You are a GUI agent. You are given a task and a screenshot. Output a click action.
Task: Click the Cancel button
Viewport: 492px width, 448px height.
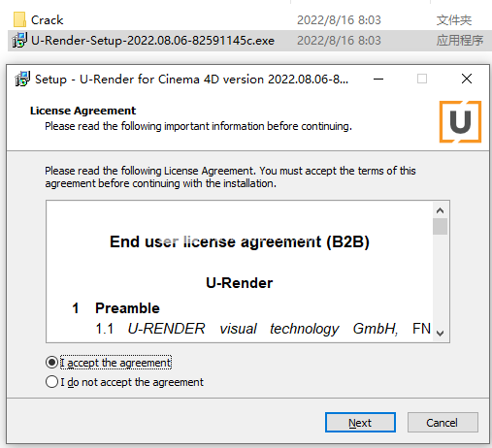pyautogui.click(x=443, y=422)
